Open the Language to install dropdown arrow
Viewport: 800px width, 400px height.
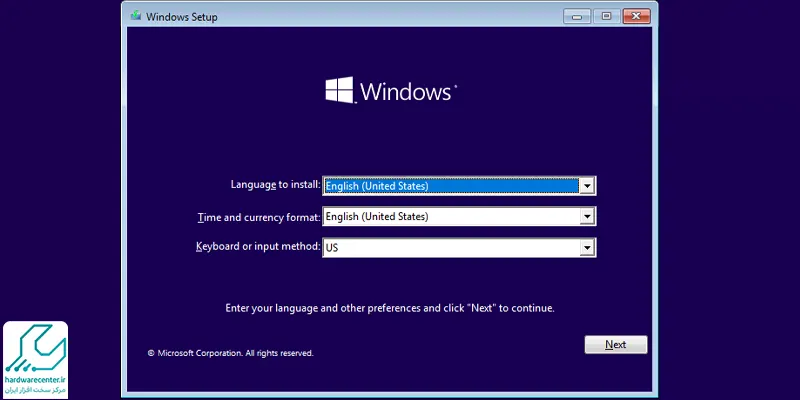[587, 186]
